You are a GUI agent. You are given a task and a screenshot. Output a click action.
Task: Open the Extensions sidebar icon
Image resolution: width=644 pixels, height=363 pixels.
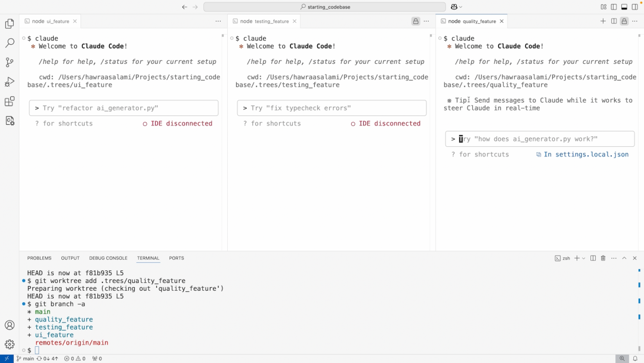pos(9,101)
